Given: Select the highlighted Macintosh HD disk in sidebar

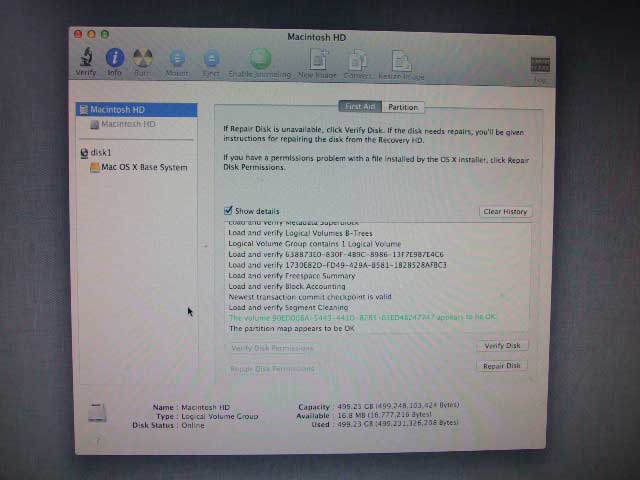Looking at the screenshot, I should (137, 109).
